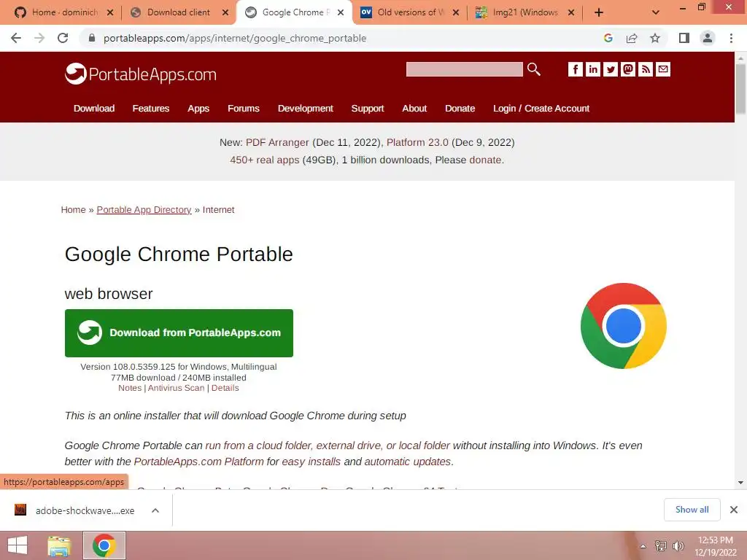Image resolution: width=747 pixels, height=560 pixels.
Task: Open the LinkedIn social icon
Action: tap(592, 69)
